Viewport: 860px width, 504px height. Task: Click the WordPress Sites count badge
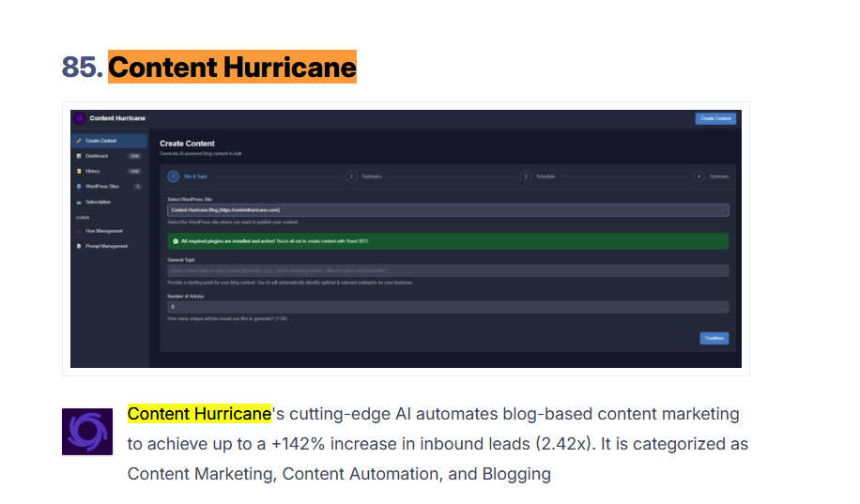[x=138, y=187]
